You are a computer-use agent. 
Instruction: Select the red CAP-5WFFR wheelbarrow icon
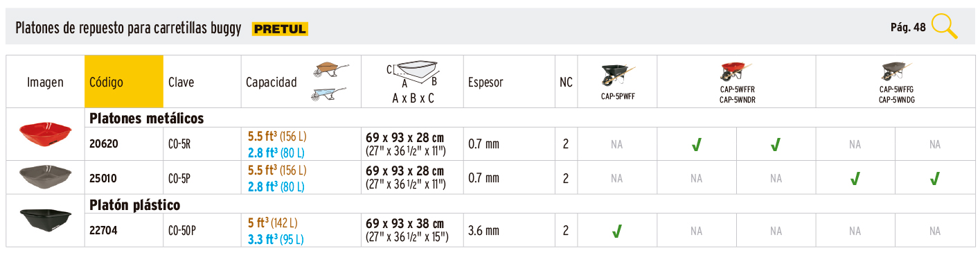[x=737, y=71]
